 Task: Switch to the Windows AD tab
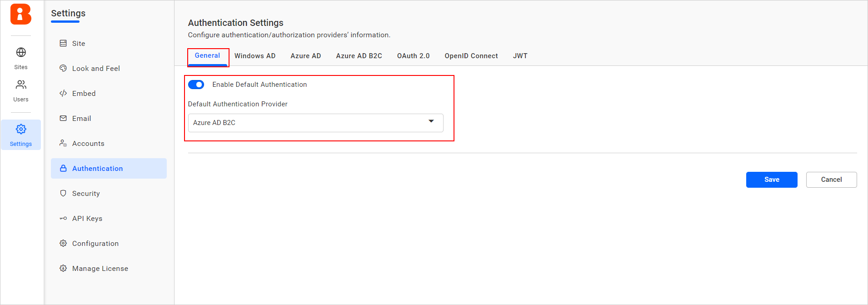tap(255, 56)
